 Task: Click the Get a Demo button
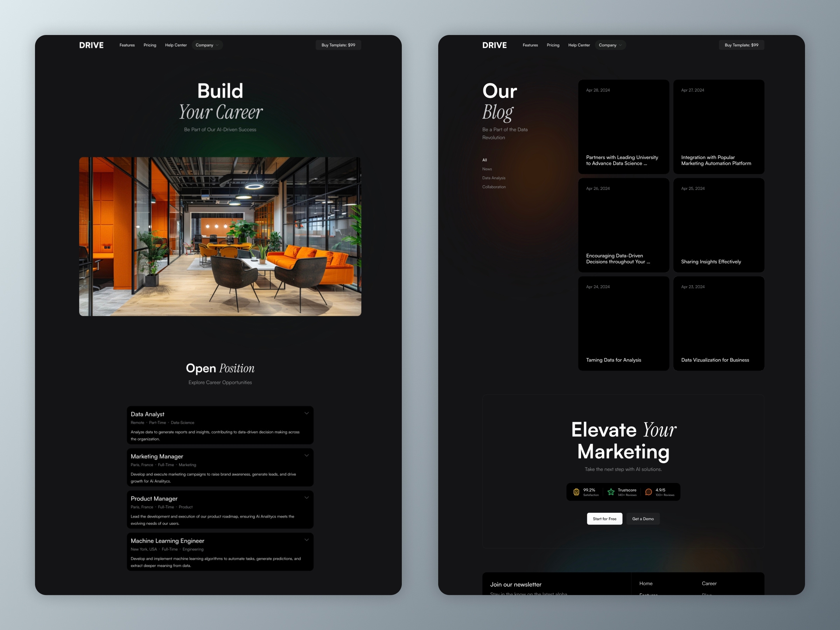pyautogui.click(x=645, y=518)
